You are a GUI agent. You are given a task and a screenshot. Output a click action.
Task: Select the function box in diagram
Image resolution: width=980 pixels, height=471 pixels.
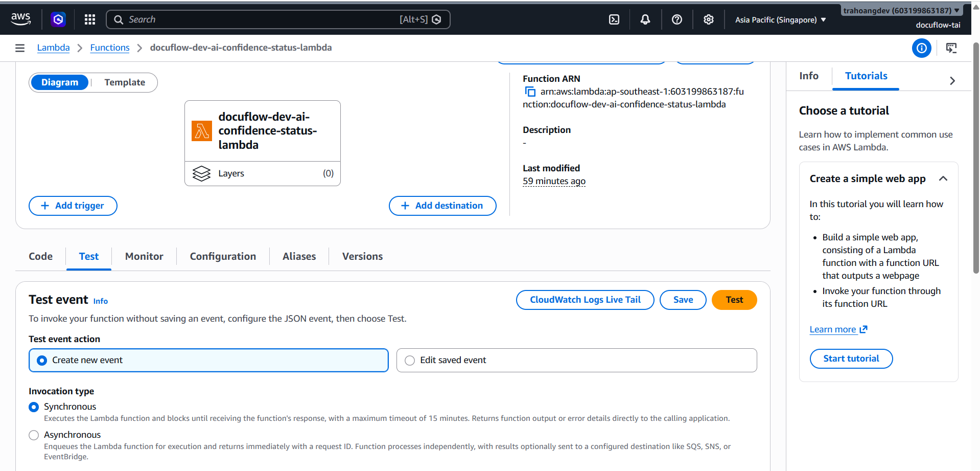(263, 131)
